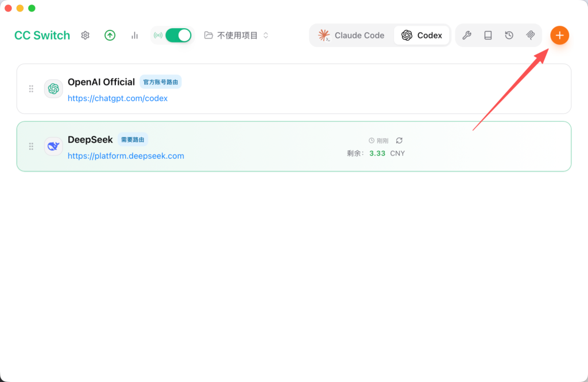Click the 刚刚 last-updated timestamp
Screen dimensions: 588x382
click(x=378, y=141)
